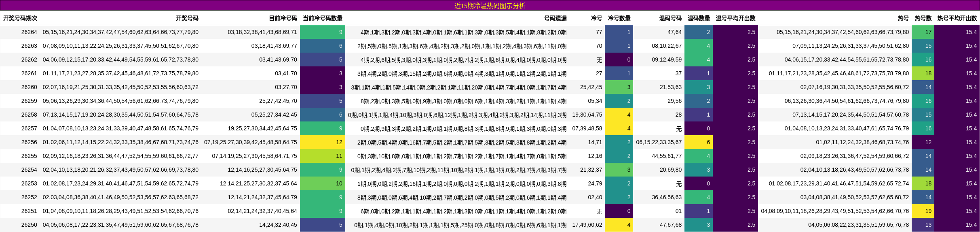Click hot count 13 in row 26250

923,225
